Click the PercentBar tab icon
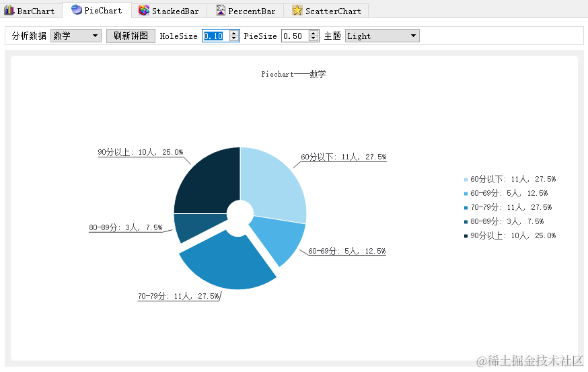Viewport: 588px width, 372px height. (x=221, y=11)
